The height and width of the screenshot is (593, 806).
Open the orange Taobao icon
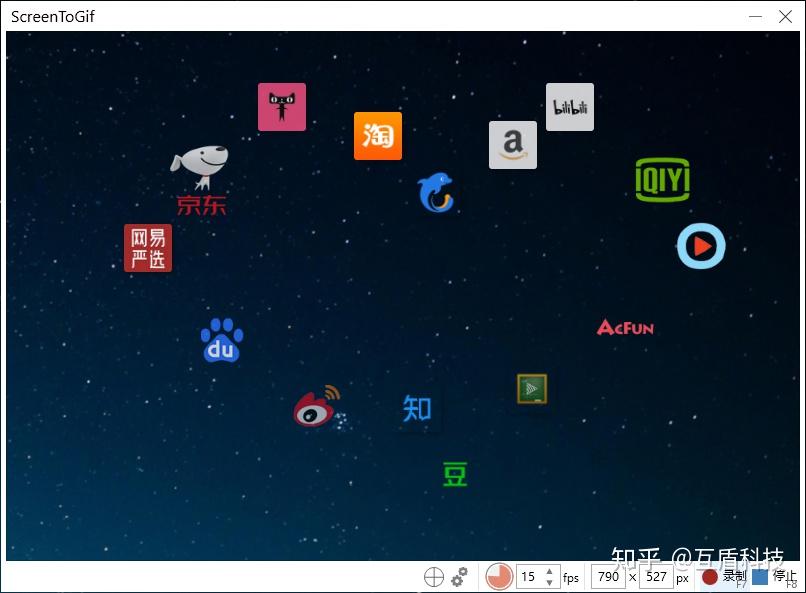(x=378, y=136)
